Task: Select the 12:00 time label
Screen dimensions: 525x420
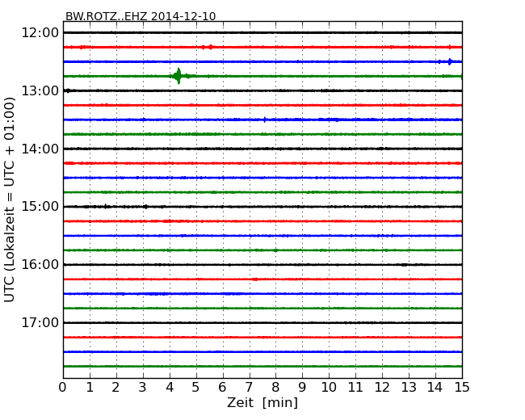Action: coord(40,33)
